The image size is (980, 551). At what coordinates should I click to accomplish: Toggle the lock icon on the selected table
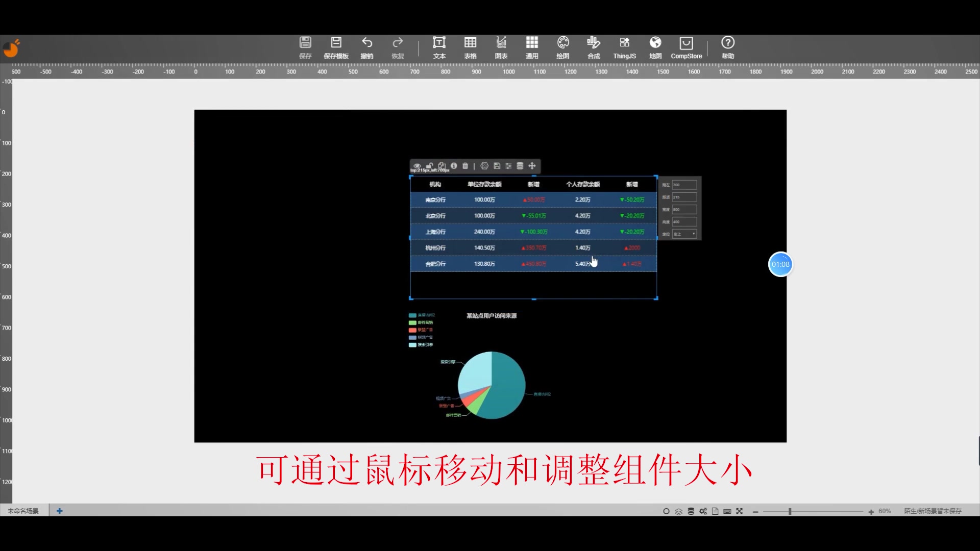(429, 166)
